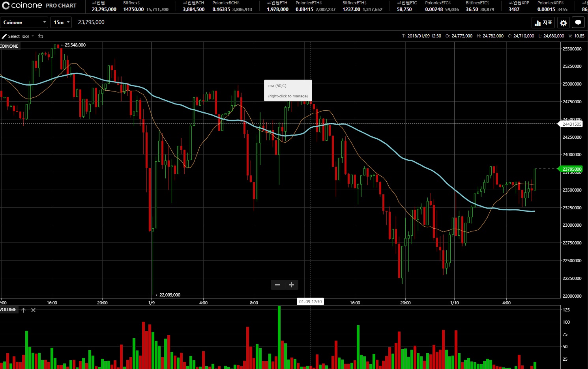Select the PoloniexETH ticker 0.08415
This screenshot has width=588, height=369.
coord(315,6)
